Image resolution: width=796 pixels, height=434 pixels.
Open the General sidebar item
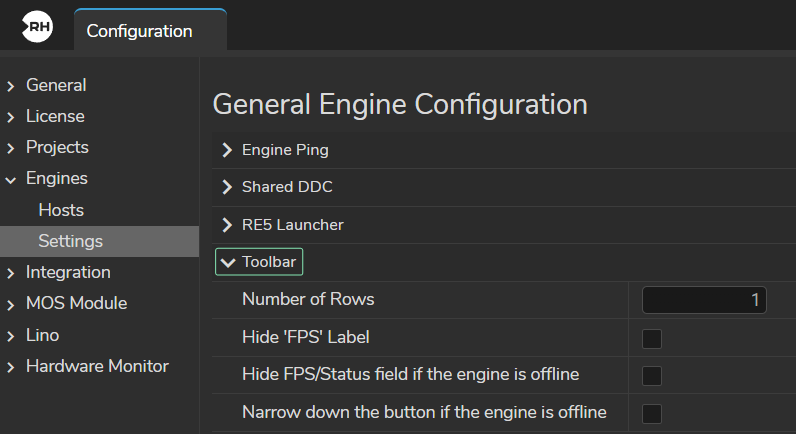(x=56, y=85)
